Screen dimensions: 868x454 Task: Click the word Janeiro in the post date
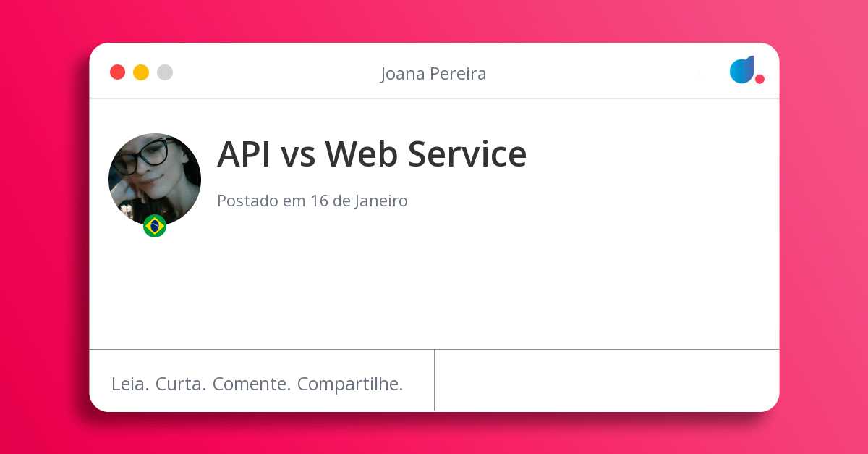pyautogui.click(x=380, y=201)
